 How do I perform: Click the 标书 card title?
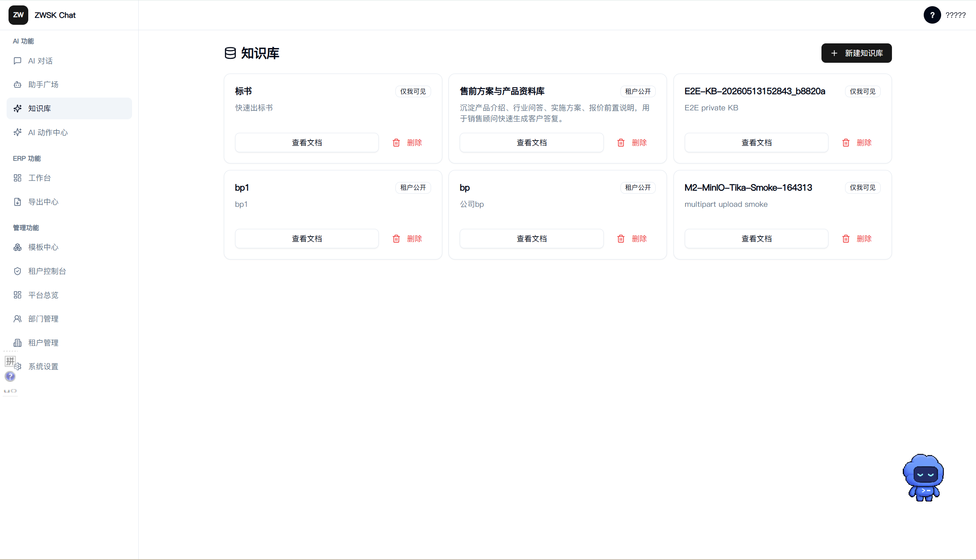click(x=244, y=91)
